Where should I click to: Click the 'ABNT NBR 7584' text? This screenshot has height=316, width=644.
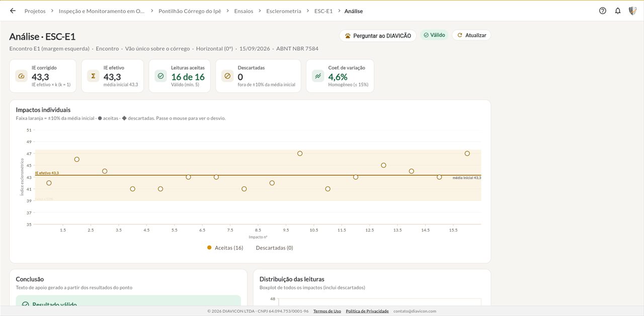click(x=297, y=49)
